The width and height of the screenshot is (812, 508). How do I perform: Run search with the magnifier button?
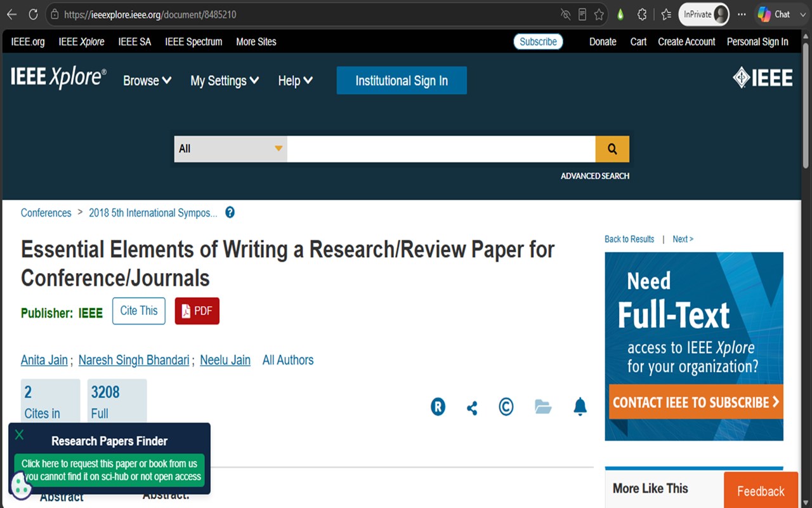coord(612,149)
